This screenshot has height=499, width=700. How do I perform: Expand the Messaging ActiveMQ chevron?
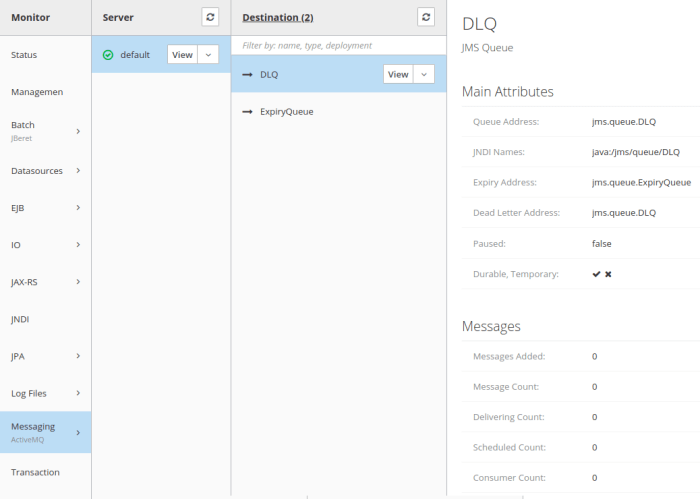click(x=78, y=432)
